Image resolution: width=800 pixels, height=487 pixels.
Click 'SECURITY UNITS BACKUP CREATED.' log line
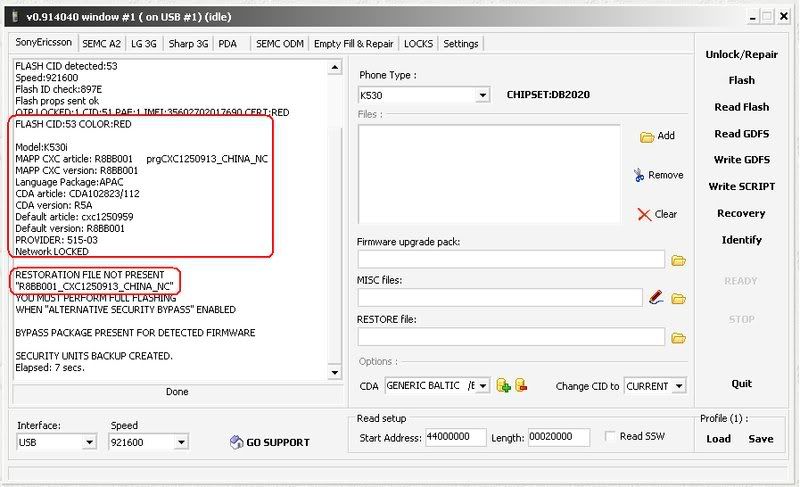(x=94, y=356)
